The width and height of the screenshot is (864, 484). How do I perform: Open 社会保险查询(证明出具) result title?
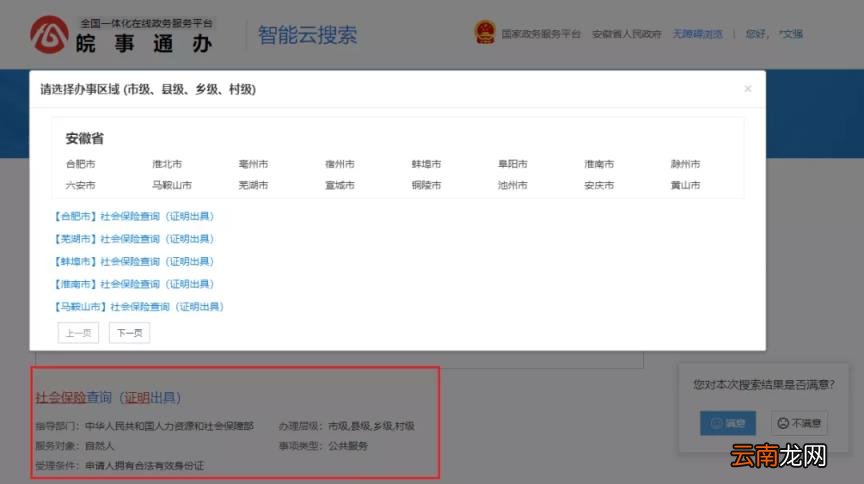(109, 397)
